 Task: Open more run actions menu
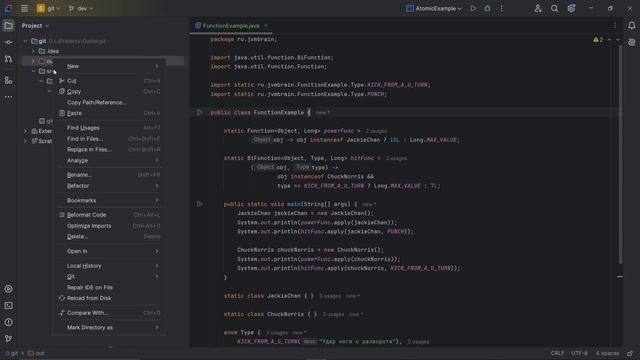pos(502,8)
